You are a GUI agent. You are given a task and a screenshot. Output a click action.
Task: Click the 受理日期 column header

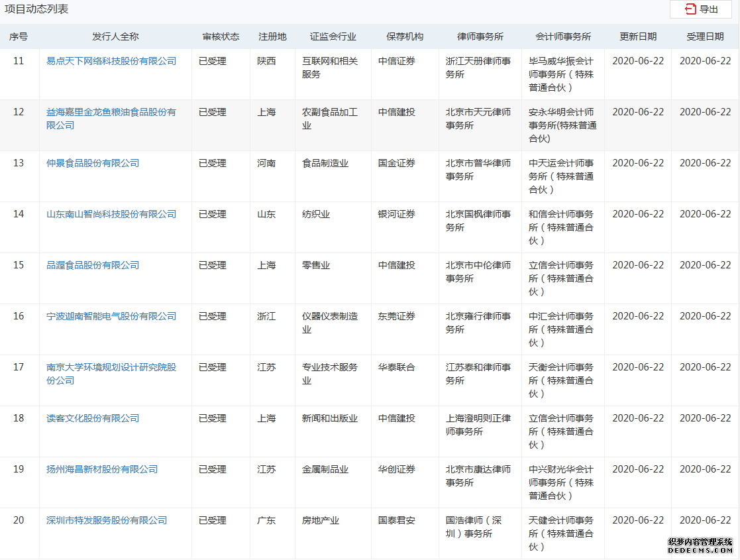[x=705, y=37]
